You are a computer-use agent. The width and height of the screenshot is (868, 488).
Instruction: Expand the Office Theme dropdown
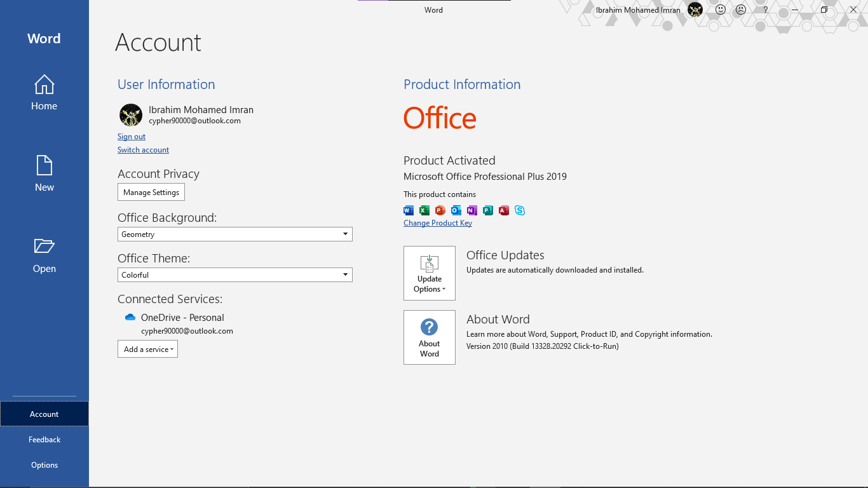235,274
